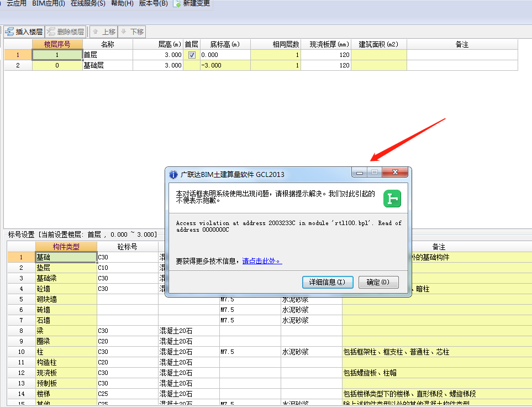Select the 首层 name cell
The image size is (532, 407).
[x=108, y=55]
